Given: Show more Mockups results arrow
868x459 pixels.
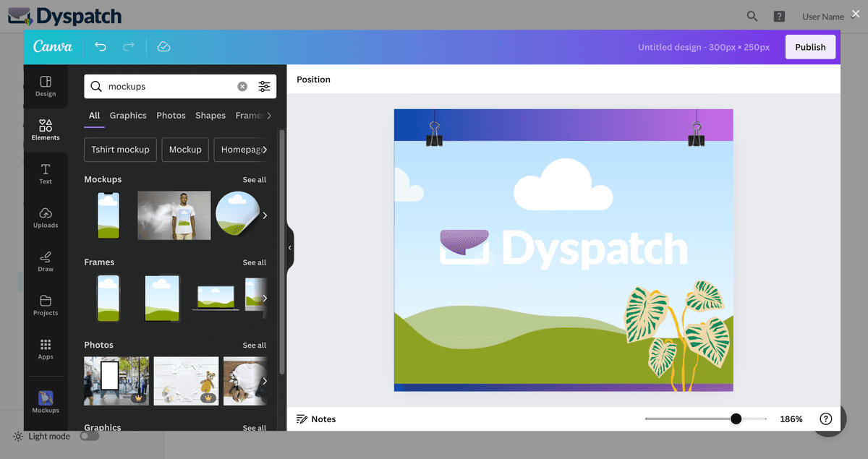Looking at the screenshot, I should (x=265, y=215).
